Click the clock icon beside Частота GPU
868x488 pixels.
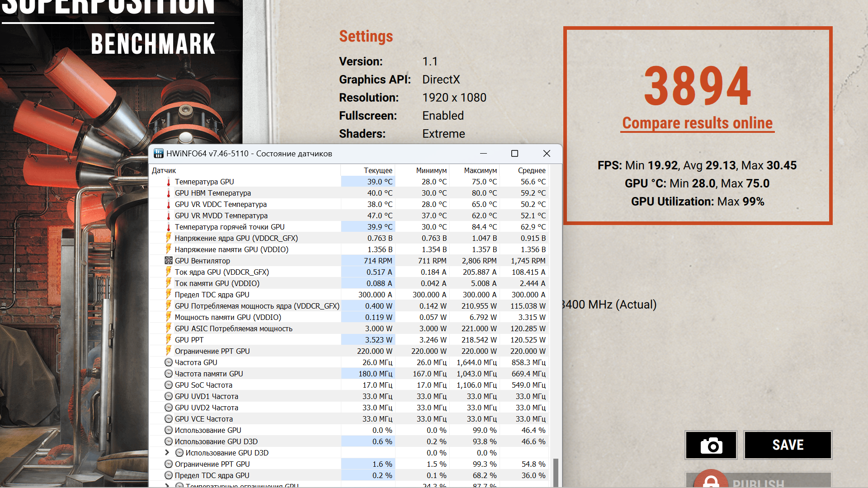click(x=169, y=362)
